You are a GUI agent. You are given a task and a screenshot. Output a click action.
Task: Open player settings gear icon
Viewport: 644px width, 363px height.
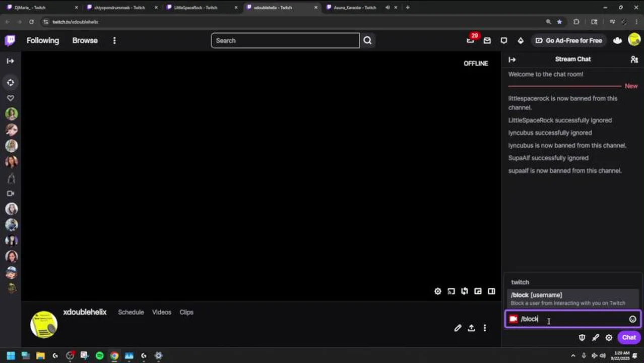[437, 291]
